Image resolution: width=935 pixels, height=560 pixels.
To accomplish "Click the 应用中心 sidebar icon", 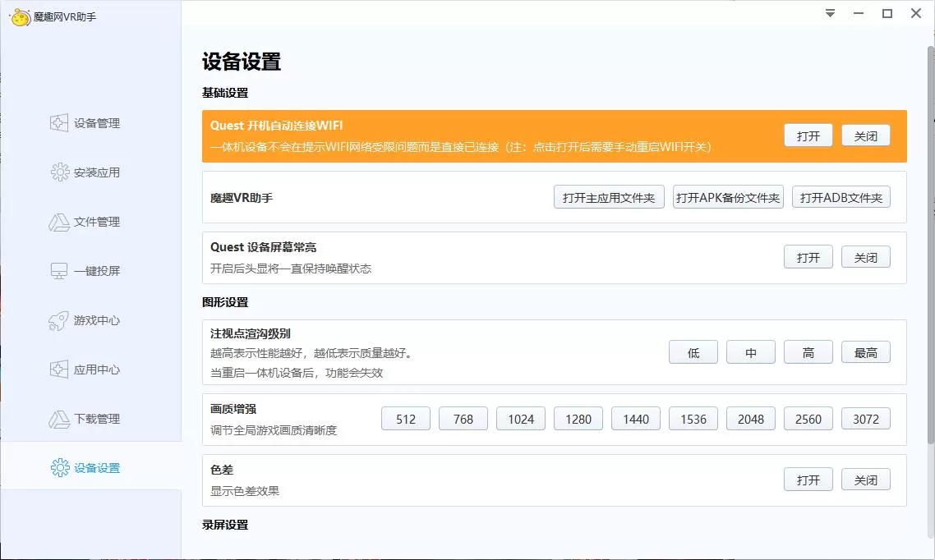I will click(x=59, y=370).
